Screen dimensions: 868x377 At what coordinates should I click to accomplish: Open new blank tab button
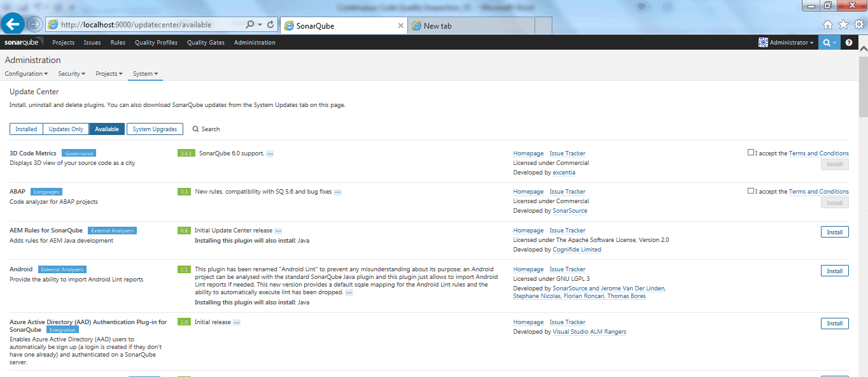(543, 26)
